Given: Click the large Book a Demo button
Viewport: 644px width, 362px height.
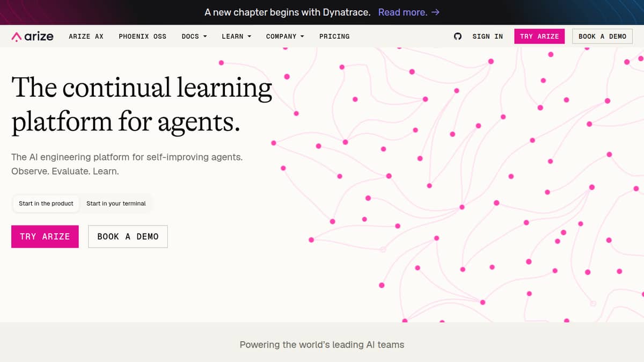Looking at the screenshot, I should (128, 236).
